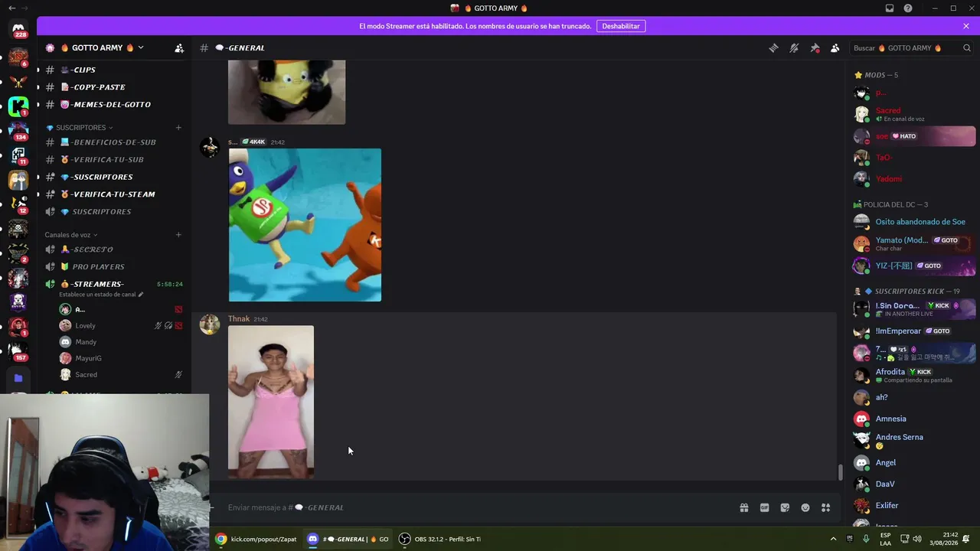Image resolution: width=980 pixels, height=551 pixels.
Task: Open the Discord help icon
Action: click(908, 8)
